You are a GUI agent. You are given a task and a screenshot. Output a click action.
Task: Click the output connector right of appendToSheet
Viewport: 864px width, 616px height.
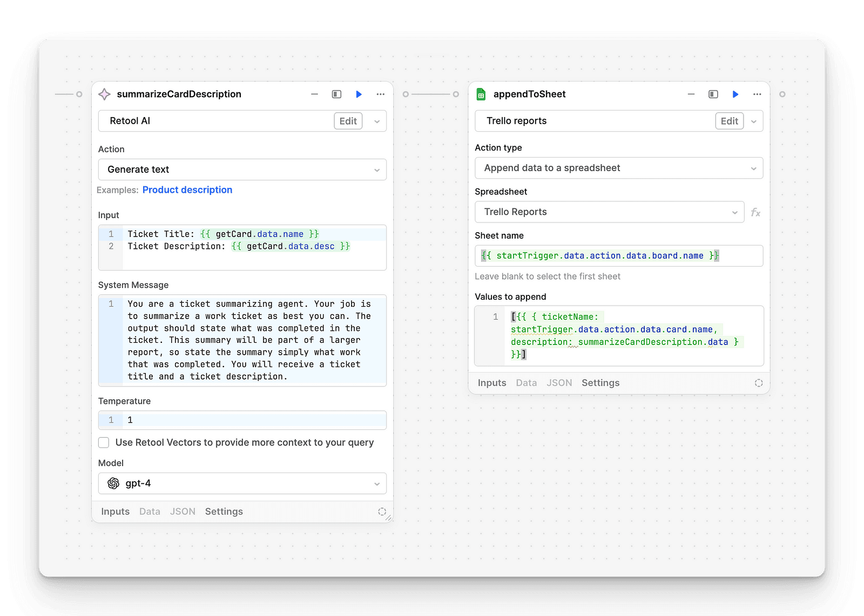[x=782, y=94]
